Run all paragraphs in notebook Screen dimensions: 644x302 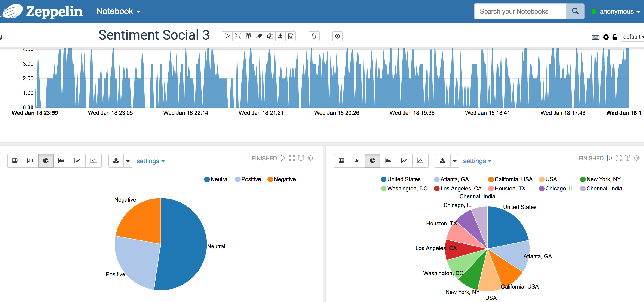tap(227, 36)
